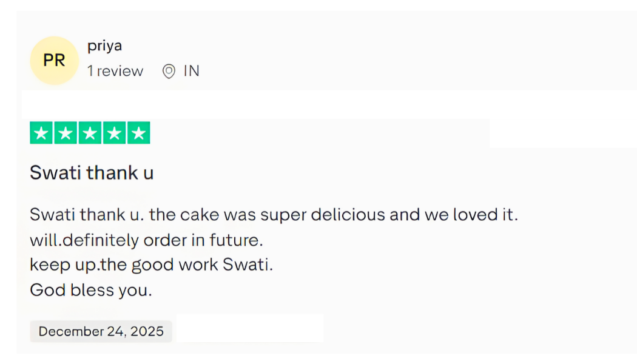Click the third green rating star

[90, 133]
